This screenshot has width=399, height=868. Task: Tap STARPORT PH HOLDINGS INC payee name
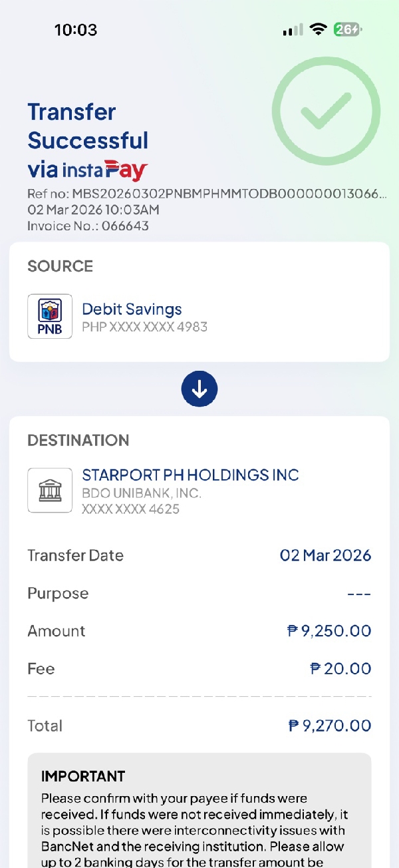pos(190,475)
